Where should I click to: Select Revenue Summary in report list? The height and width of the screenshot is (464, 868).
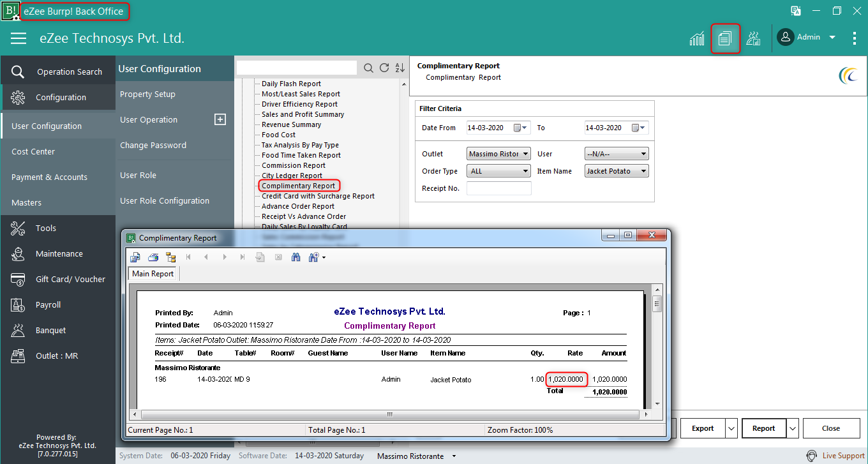[291, 124]
